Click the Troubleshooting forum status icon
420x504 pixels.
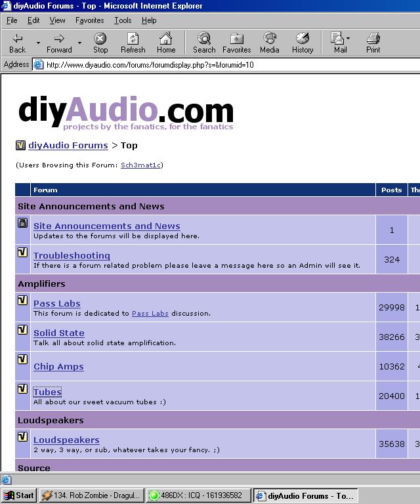[22, 252]
